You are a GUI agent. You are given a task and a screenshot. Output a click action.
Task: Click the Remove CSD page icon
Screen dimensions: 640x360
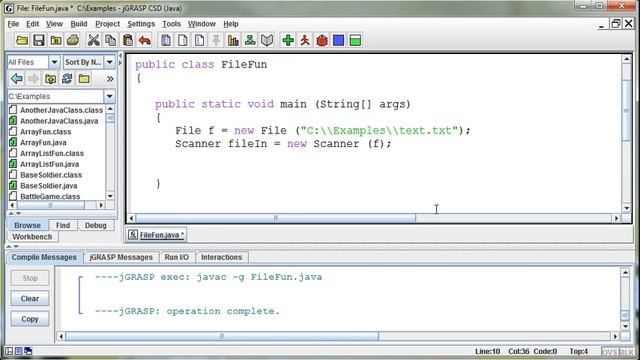(183, 40)
